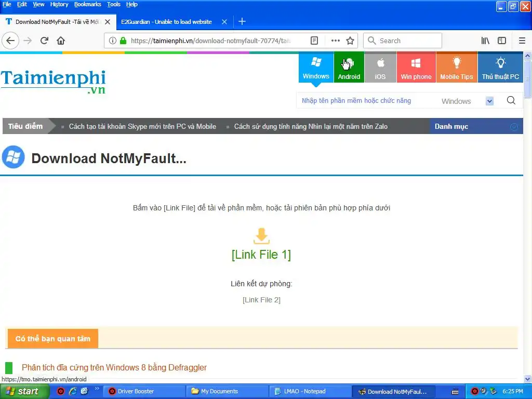The height and width of the screenshot is (399, 532).
Task: Reload the current page
Action: [44, 41]
